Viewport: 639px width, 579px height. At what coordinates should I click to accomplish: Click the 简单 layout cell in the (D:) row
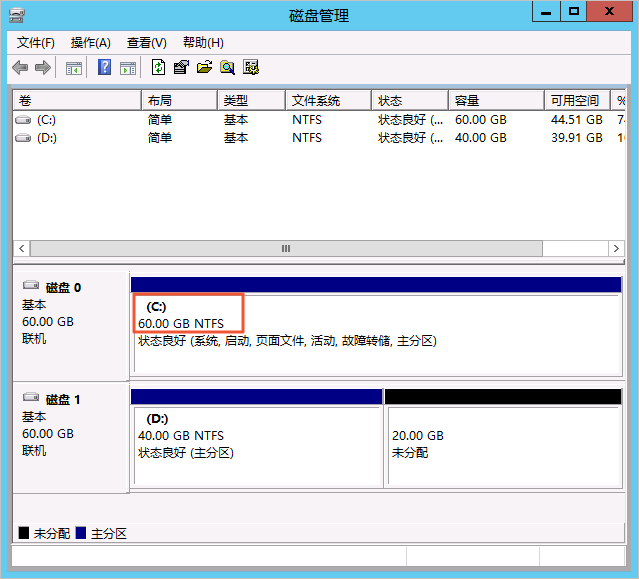[160, 138]
